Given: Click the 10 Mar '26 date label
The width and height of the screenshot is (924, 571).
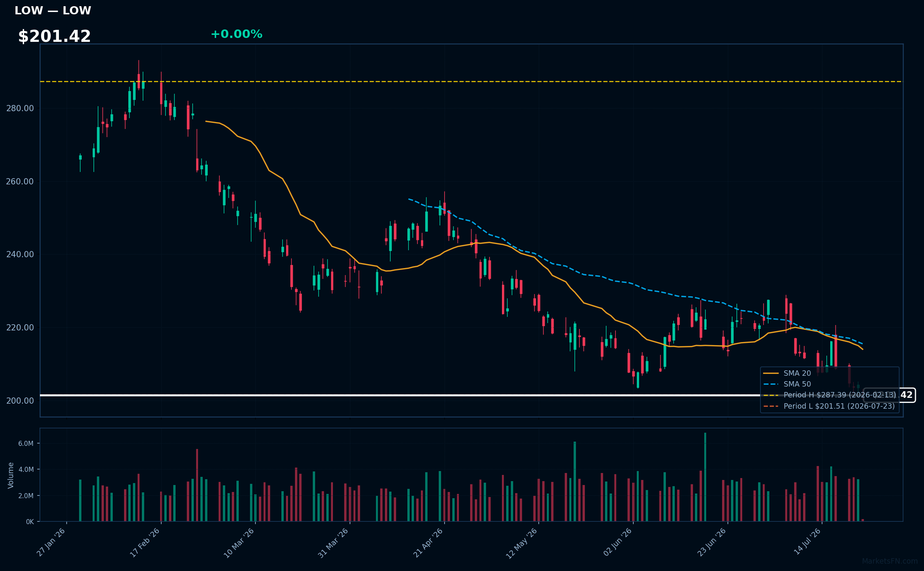Looking at the screenshot, I should coord(239,542).
